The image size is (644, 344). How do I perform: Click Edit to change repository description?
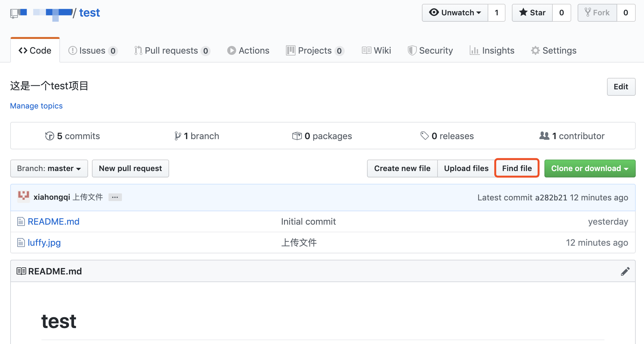tap(621, 87)
